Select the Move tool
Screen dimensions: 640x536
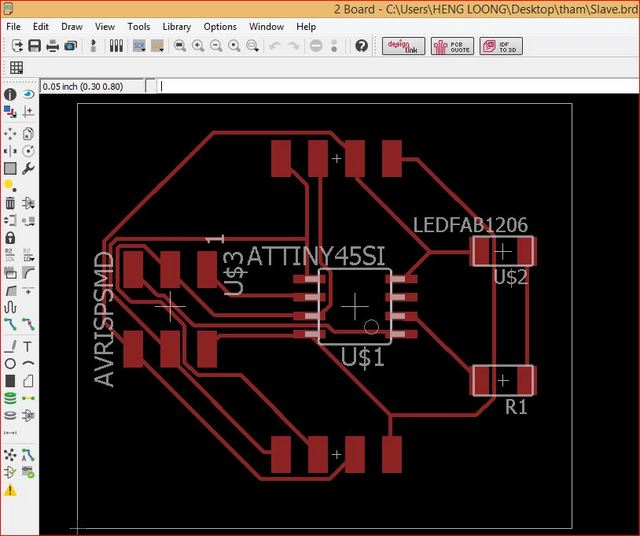(x=10, y=134)
